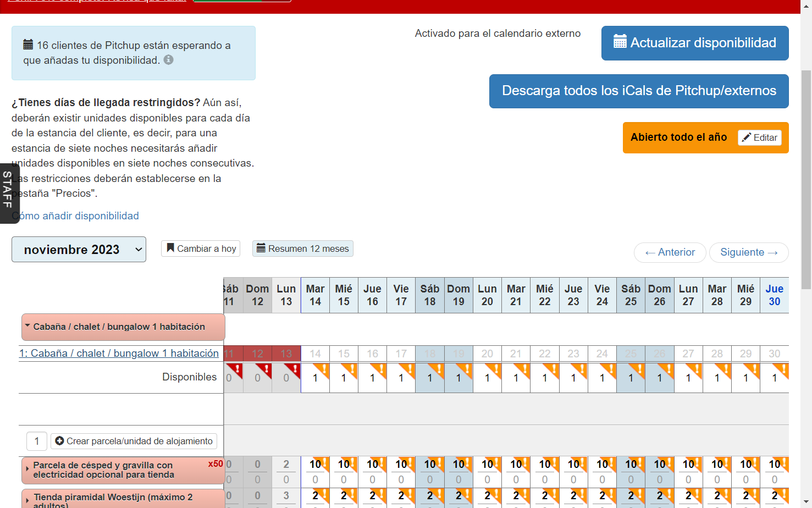Open the Cómo añadir disponibilidad help link
Screen dimensions: 812x508
pyautogui.click(x=75, y=216)
